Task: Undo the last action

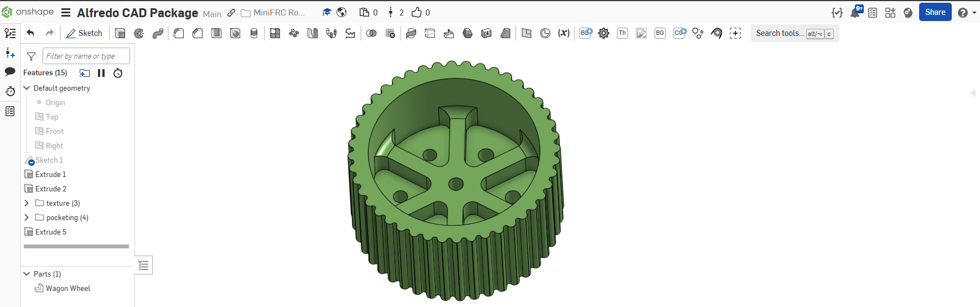Action: [x=30, y=33]
